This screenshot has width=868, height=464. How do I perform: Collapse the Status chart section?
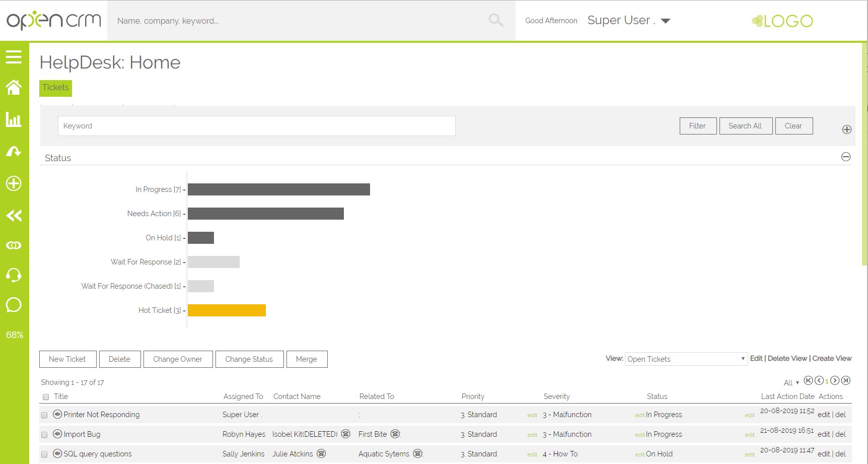(846, 157)
